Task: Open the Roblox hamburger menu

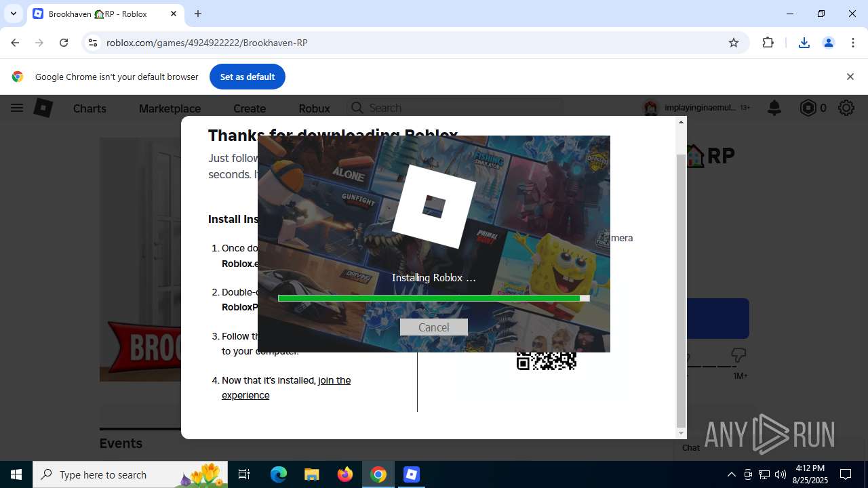Action: (x=17, y=108)
